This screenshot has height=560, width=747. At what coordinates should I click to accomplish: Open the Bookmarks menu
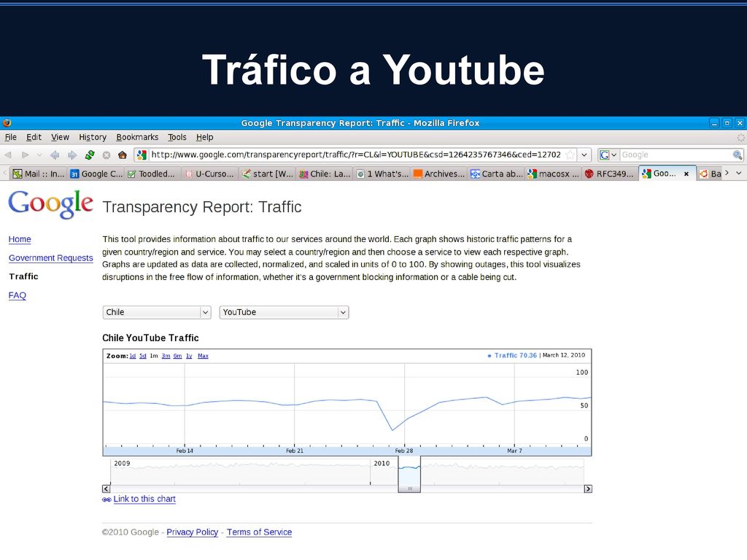pyautogui.click(x=137, y=137)
